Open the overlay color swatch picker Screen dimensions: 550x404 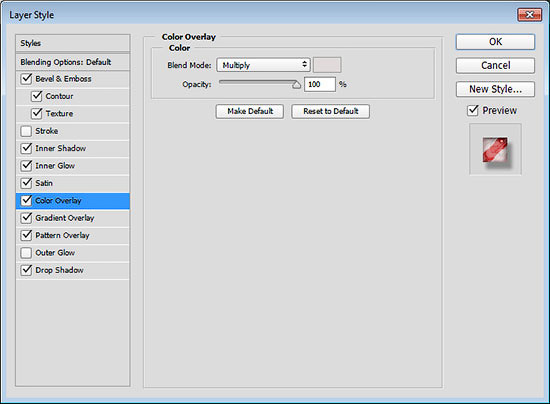(x=327, y=65)
